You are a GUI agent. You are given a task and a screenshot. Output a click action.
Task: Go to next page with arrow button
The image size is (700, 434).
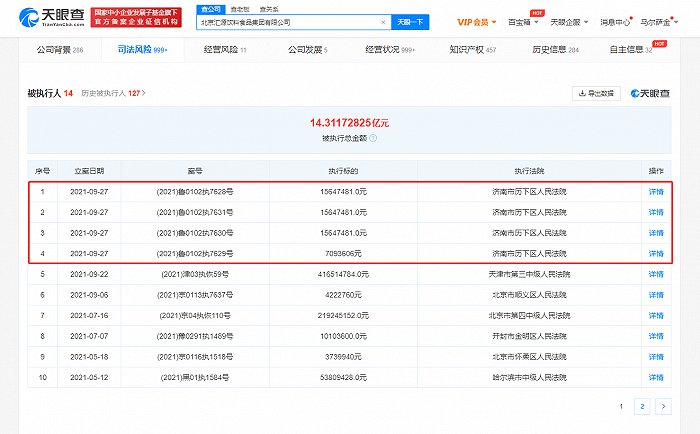663,406
